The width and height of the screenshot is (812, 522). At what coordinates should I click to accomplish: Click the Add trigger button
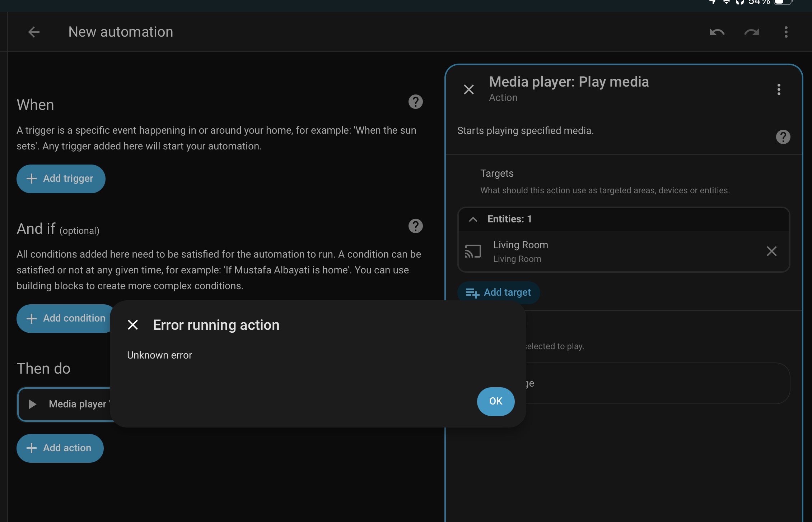tap(61, 179)
